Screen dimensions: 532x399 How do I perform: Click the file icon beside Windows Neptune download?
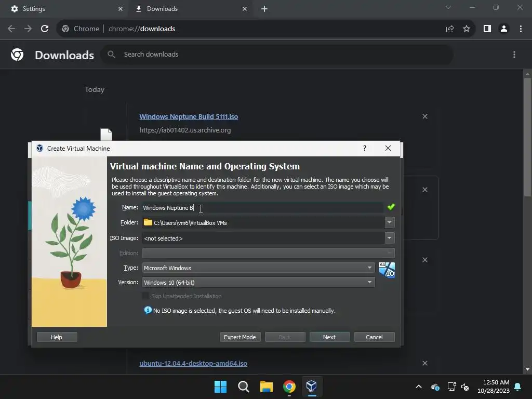point(106,135)
